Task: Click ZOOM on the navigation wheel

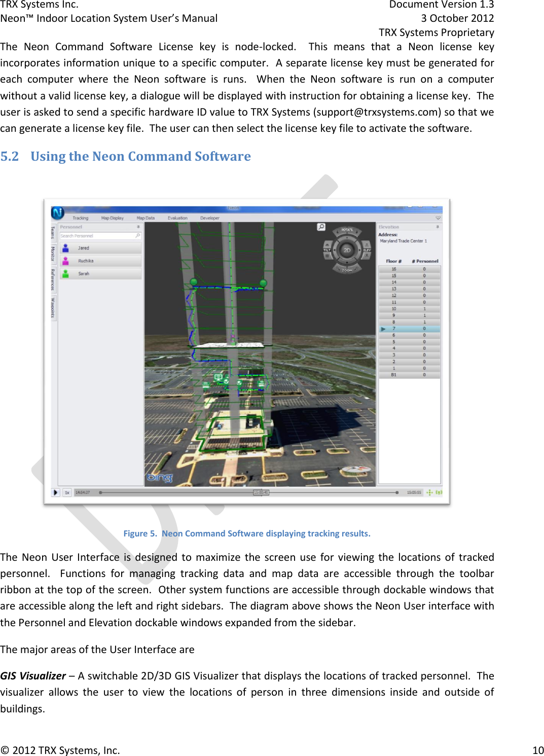Action: 347,270
